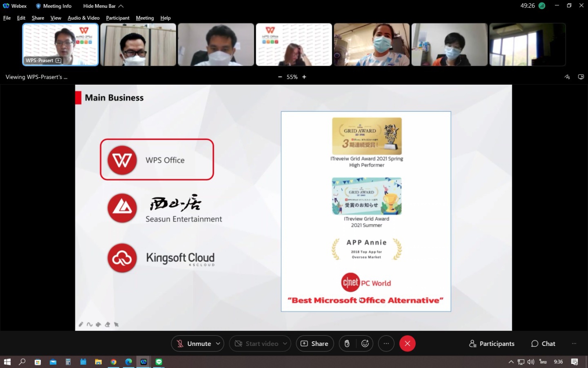Open File Explorer from taskbar

click(98, 362)
